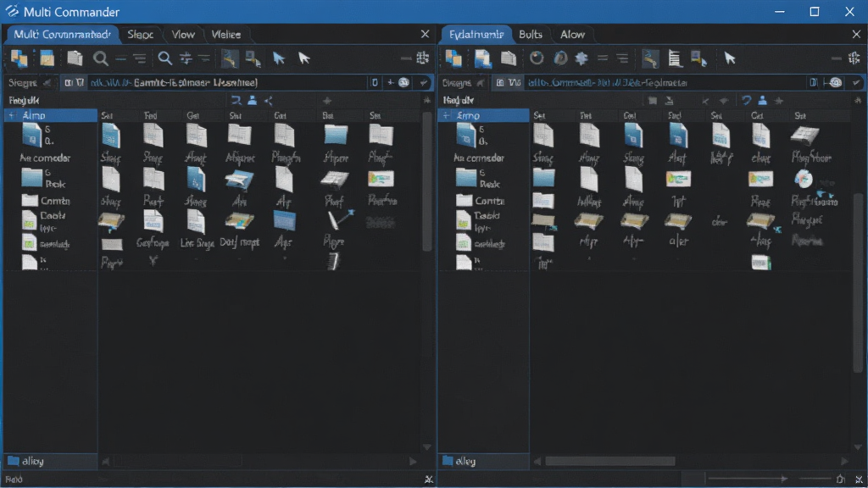Click the monitor with arrow icon in left pane toolbar
Screen dimensions: 868x488
click(x=253, y=58)
